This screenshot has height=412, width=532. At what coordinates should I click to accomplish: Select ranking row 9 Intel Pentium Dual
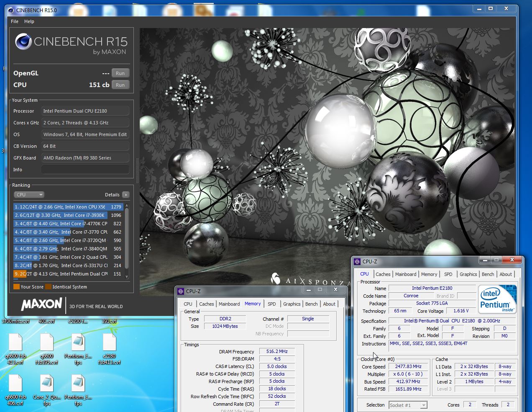pyautogui.click(x=68, y=274)
